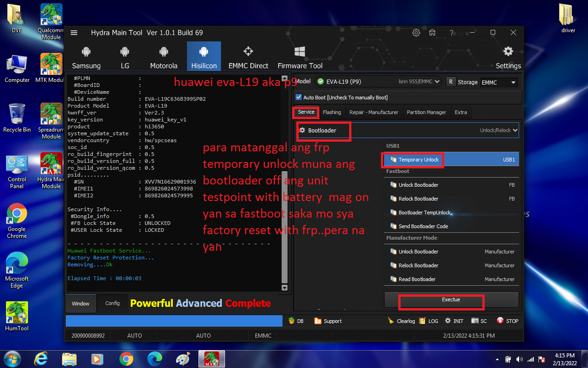Switch to the Samsung module tab
This screenshot has width=588, height=368.
pyautogui.click(x=86, y=57)
